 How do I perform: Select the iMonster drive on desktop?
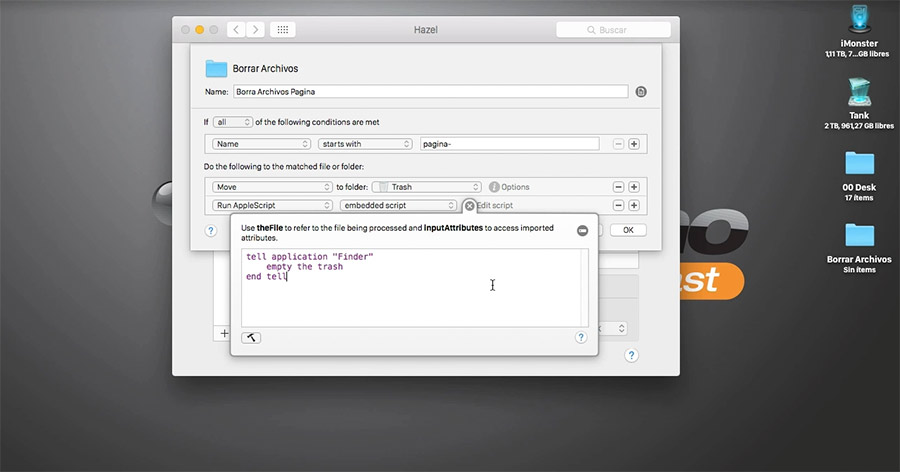click(859, 31)
